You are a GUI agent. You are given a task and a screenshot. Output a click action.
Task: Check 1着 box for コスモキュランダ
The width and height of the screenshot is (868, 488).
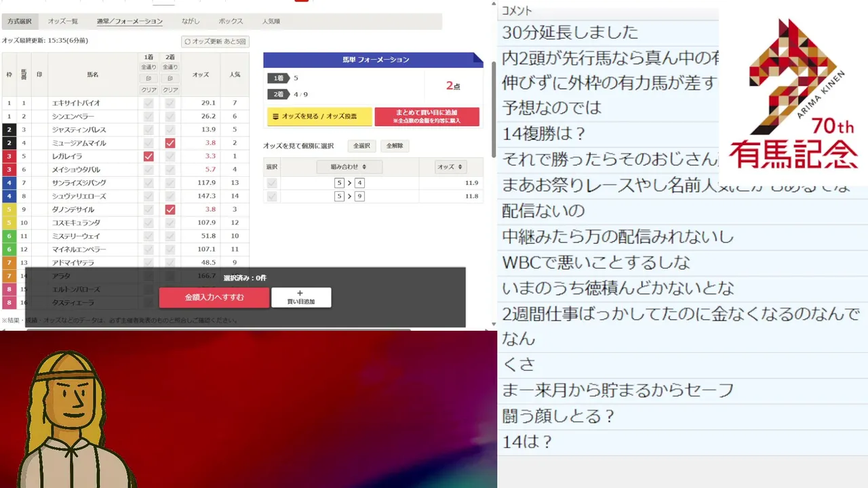point(149,222)
